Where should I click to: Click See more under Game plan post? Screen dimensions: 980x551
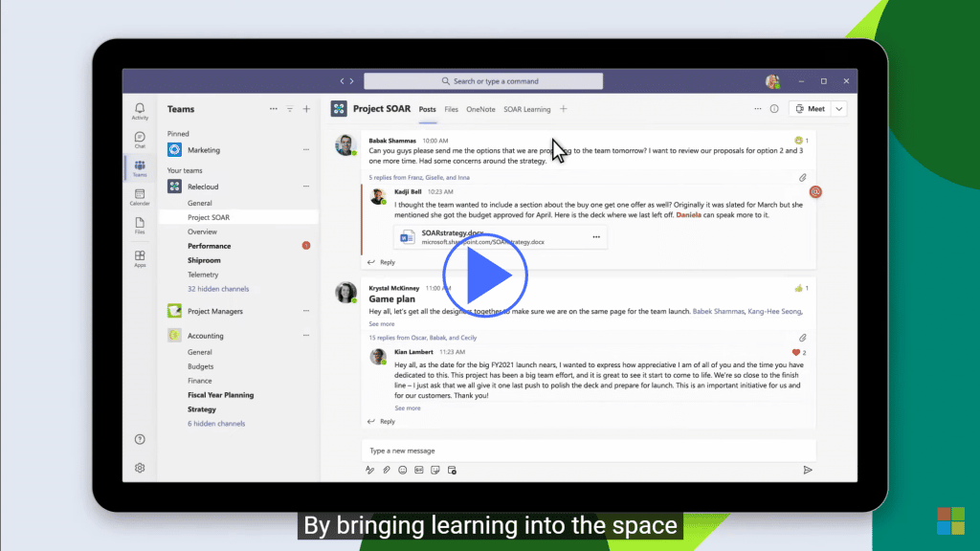pos(381,324)
